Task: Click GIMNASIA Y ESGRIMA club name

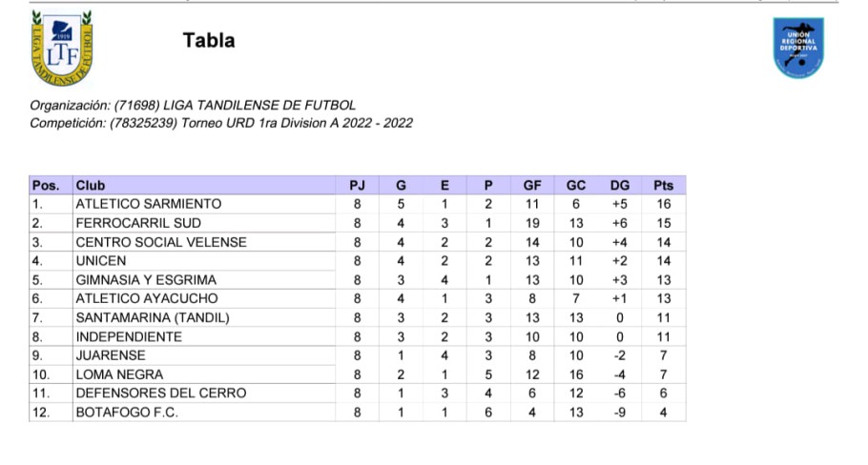Action: [x=146, y=280]
